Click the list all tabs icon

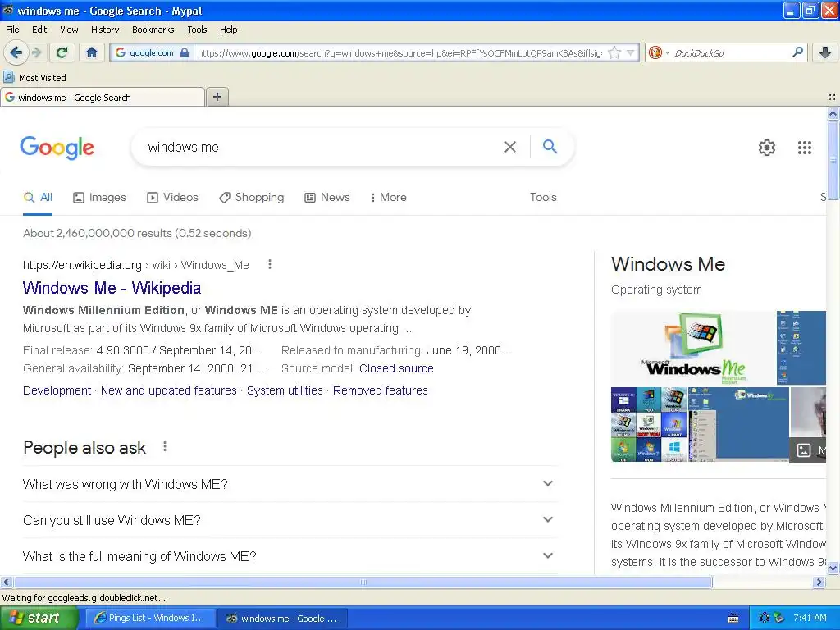pyautogui.click(x=832, y=97)
